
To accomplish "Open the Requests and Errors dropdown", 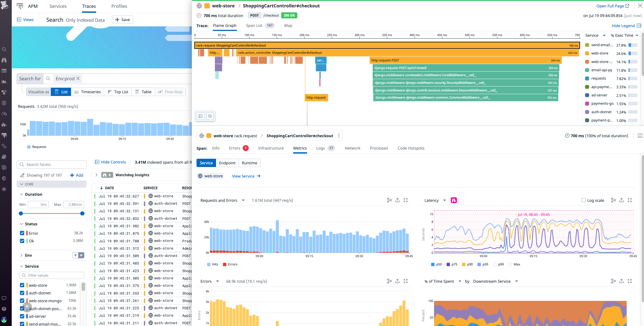I will click(x=243, y=200).
